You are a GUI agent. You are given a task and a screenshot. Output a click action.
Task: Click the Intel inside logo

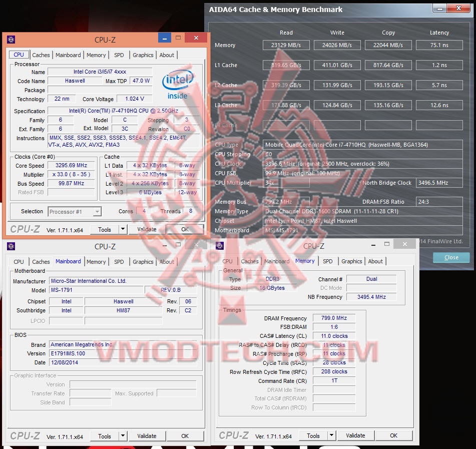178,84
